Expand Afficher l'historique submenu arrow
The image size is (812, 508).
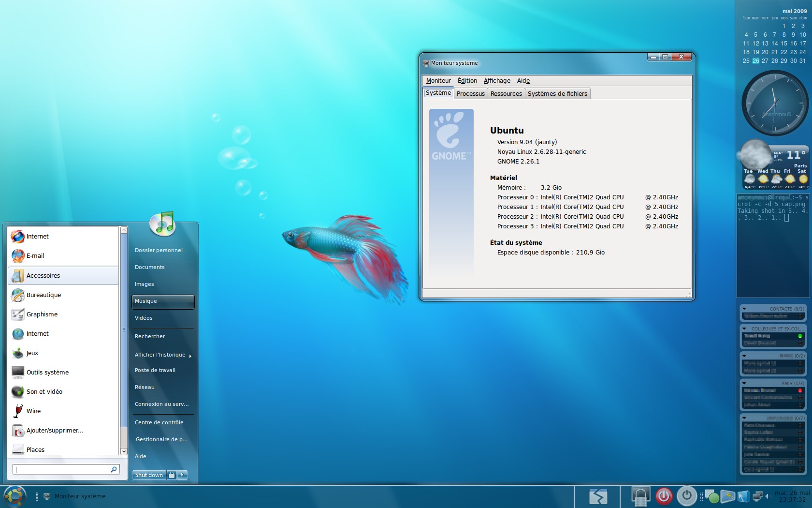tap(190, 356)
